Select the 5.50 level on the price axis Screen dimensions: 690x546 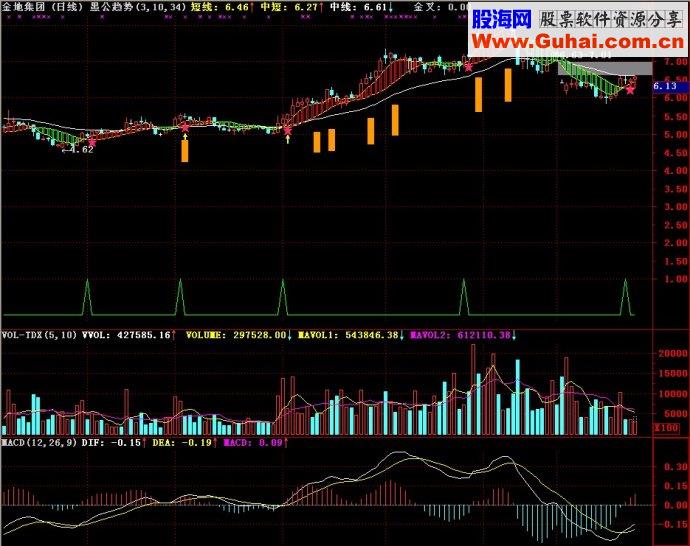coord(675,117)
